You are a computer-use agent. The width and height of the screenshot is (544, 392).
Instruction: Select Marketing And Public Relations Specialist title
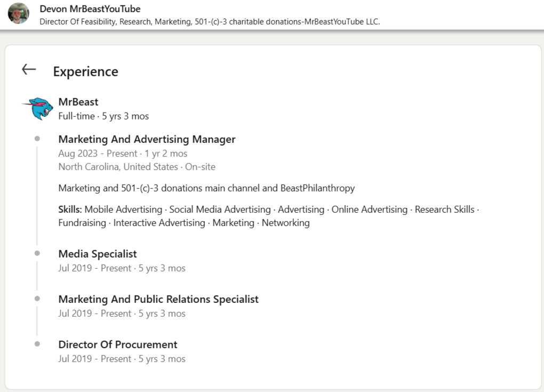[158, 299]
